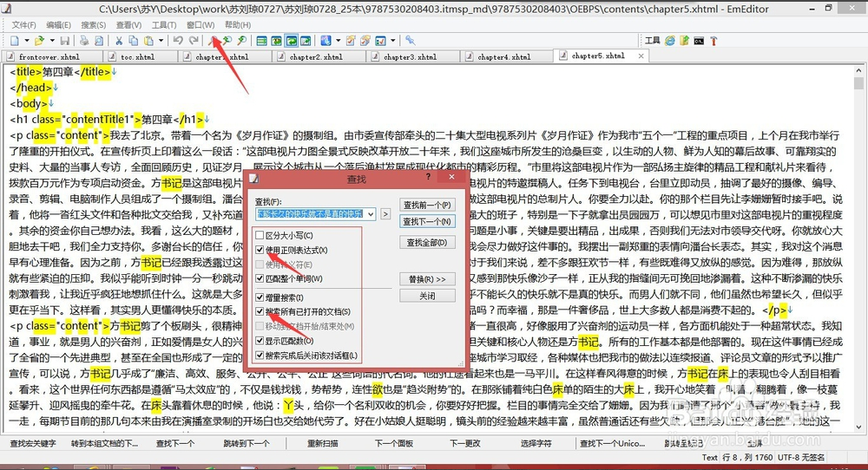
Task: Open the 查看(V) menu
Action: [x=128, y=25]
